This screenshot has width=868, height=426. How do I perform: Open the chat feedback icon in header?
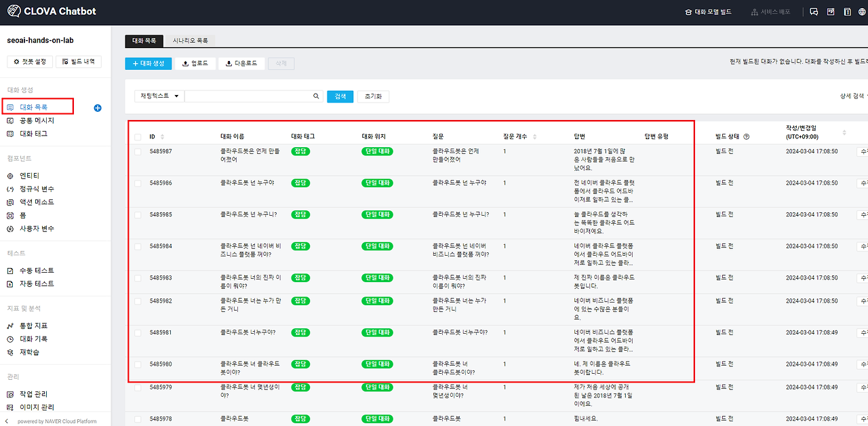814,12
